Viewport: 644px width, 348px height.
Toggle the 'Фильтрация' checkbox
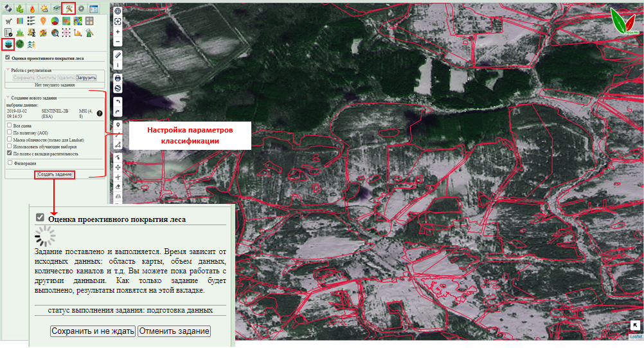tap(8, 163)
